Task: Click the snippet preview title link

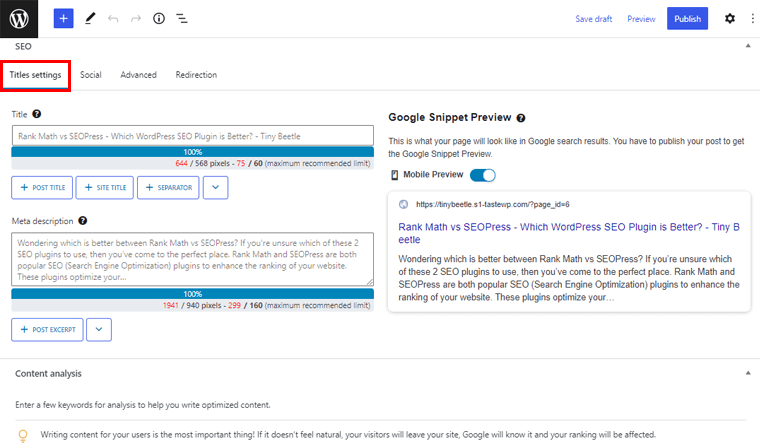Action: pos(569,233)
